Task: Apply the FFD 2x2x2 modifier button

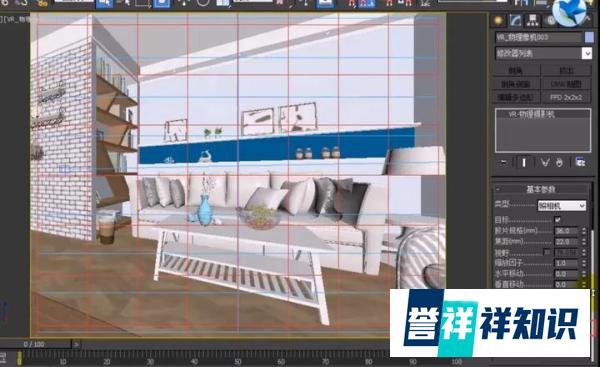Action: click(x=566, y=97)
